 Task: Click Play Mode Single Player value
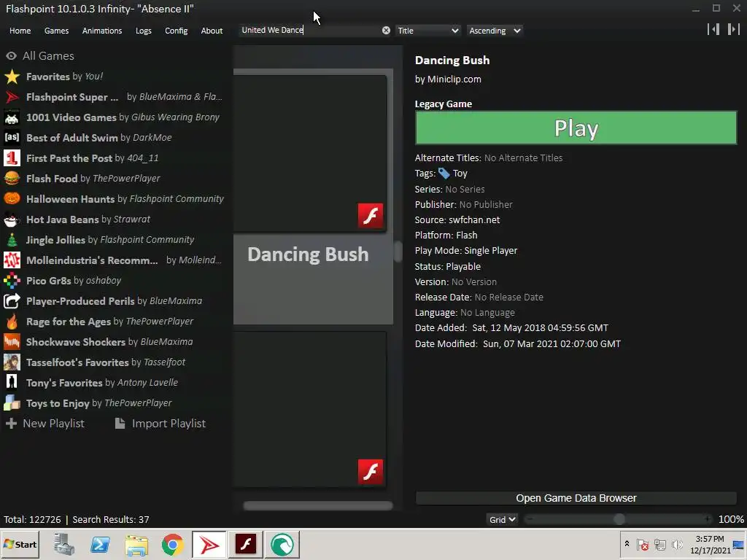tap(491, 251)
